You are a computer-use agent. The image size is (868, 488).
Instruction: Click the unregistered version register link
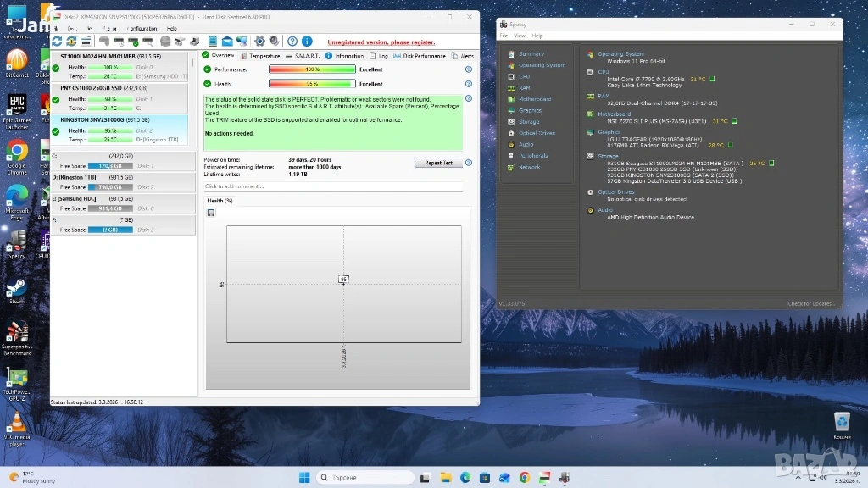click(379, 42)
